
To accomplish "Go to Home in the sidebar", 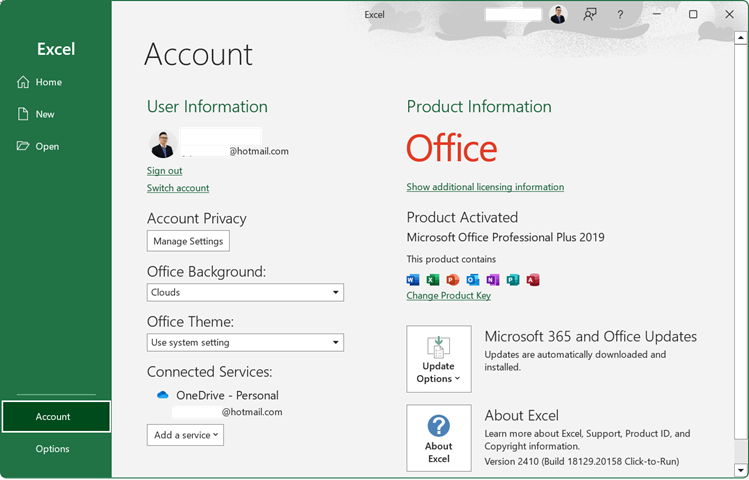I will 48,82.
